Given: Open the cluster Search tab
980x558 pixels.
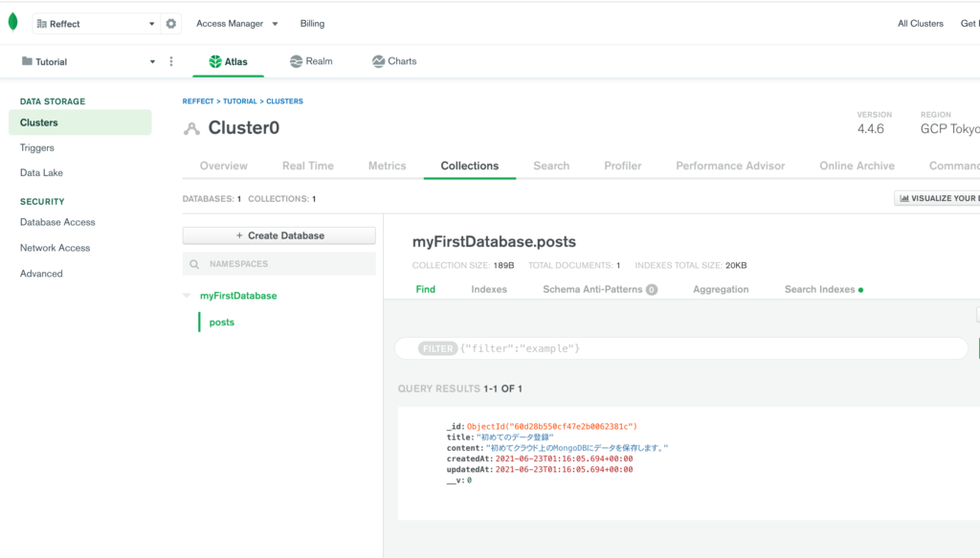Looking at the screenshot, I should [x=551, y=166].
